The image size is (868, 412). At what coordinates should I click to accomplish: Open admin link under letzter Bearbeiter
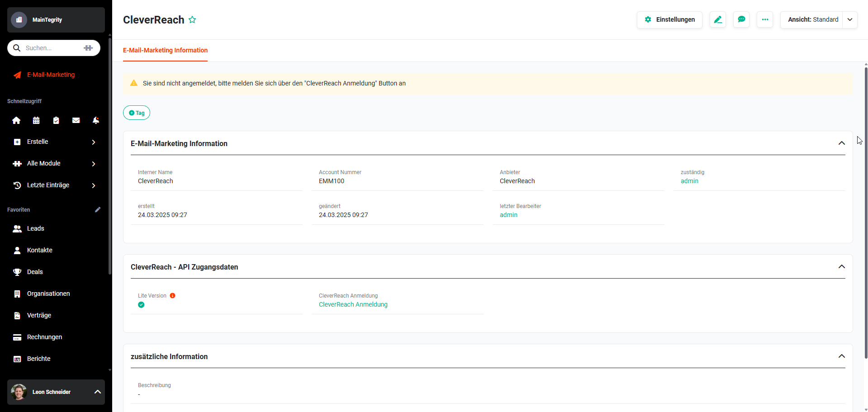pyautogui.click(x=508, y=215)
